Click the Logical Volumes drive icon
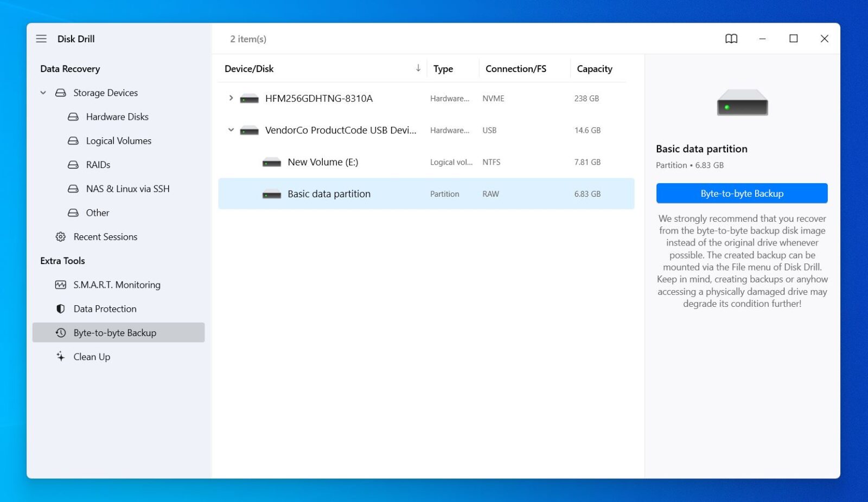 tap(73, 140)
